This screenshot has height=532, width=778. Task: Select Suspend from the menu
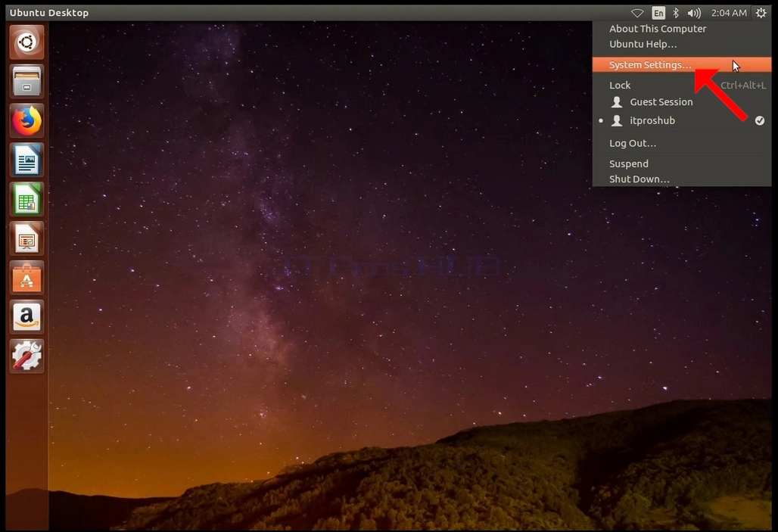[682, 163]
